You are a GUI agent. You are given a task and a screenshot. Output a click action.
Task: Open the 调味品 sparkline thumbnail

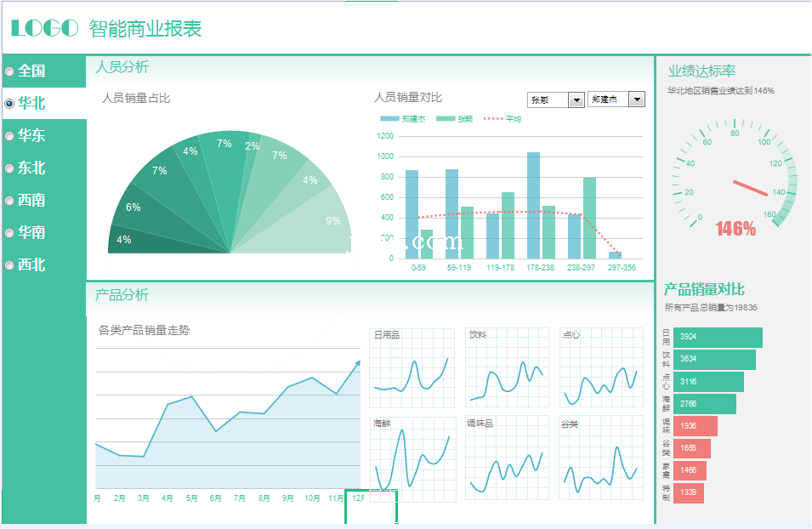click(507, 459)
